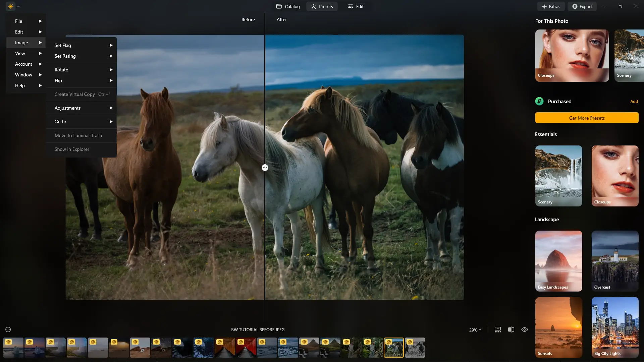
Task: Open the Extras sparkle button
Action: click(x=551, y=6)
